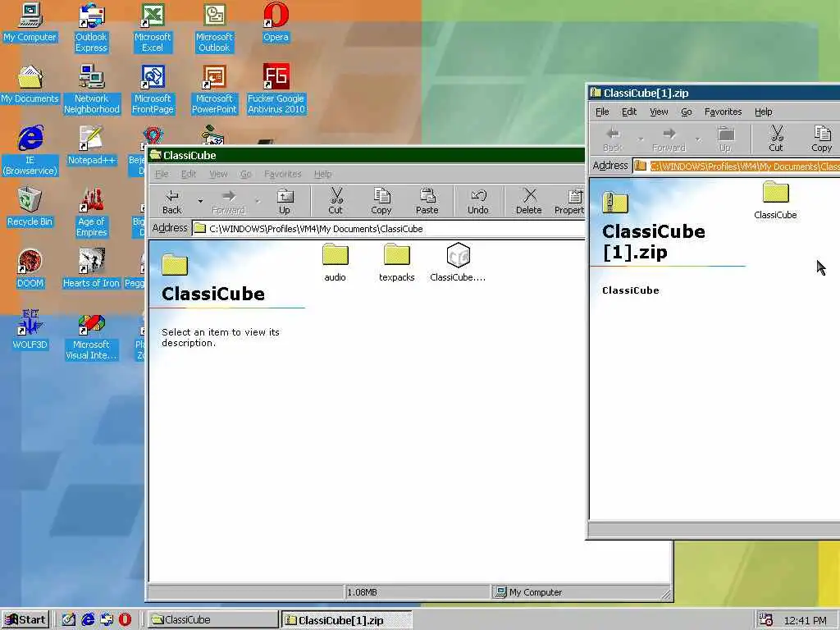This screenshot has width=840, height=630.
Task: Expand Forward history dropdown in ClassiCube window
Action: (x=258, y=202)
